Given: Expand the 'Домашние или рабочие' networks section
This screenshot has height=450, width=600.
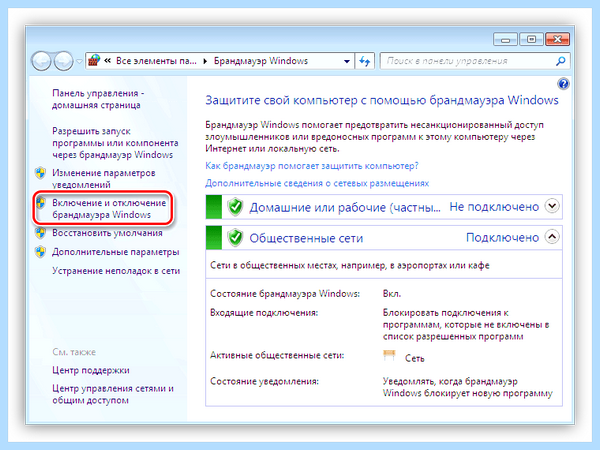Looking at the screenshot, I should [x=552, y=206].
